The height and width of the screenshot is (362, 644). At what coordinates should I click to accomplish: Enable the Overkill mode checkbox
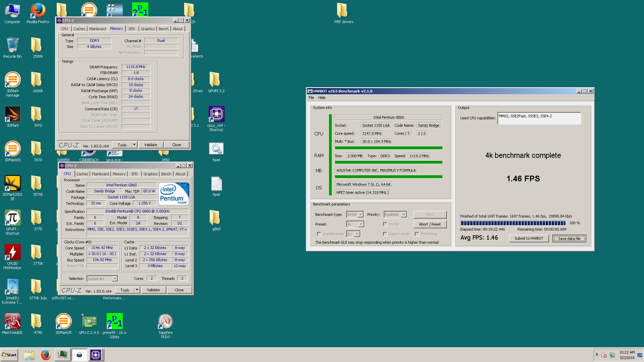point(319,234)
